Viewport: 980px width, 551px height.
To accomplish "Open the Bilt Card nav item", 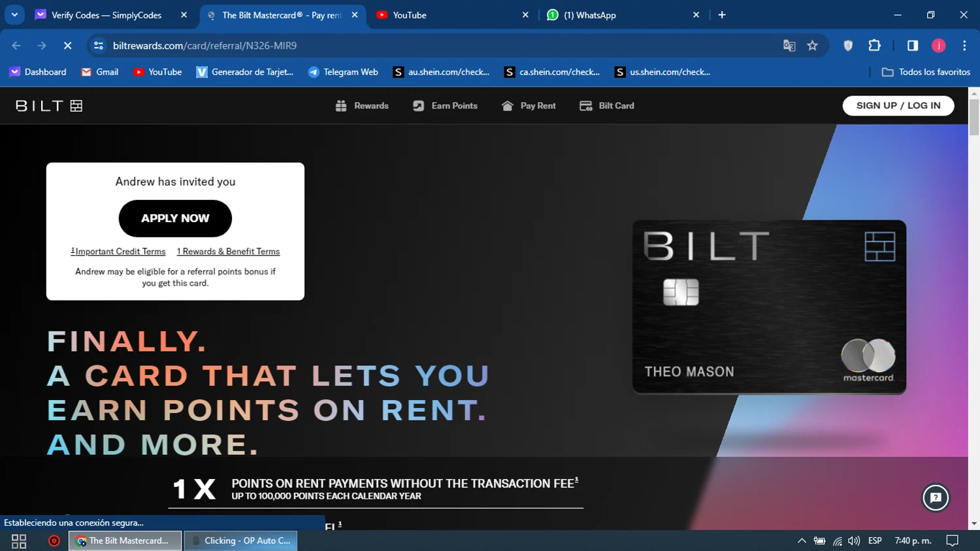I will click(607, 106).
